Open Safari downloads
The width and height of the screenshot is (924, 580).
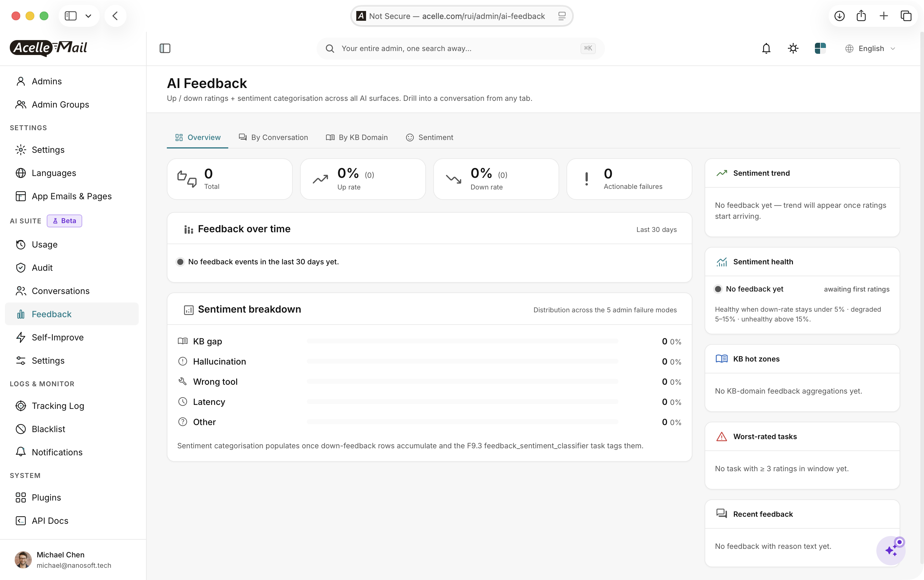point(839,16)
